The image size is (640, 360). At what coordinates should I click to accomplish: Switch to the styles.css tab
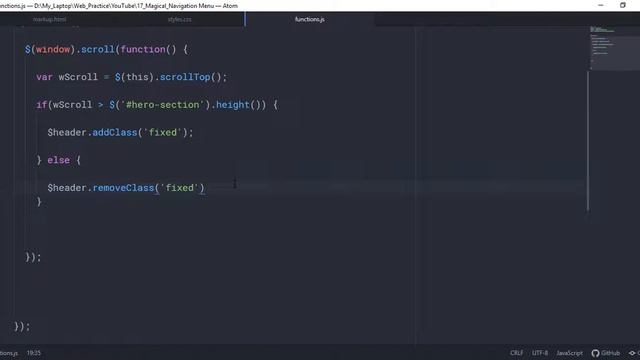click(179, 19)
